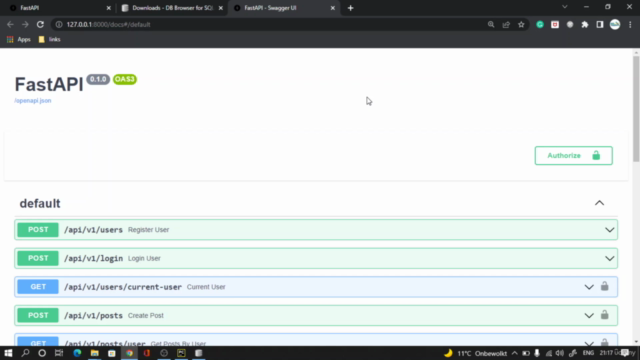This screenshot has height=360, width=640.
Task: Close the Downloads - DB Browser tab
Action: point(221,8)
